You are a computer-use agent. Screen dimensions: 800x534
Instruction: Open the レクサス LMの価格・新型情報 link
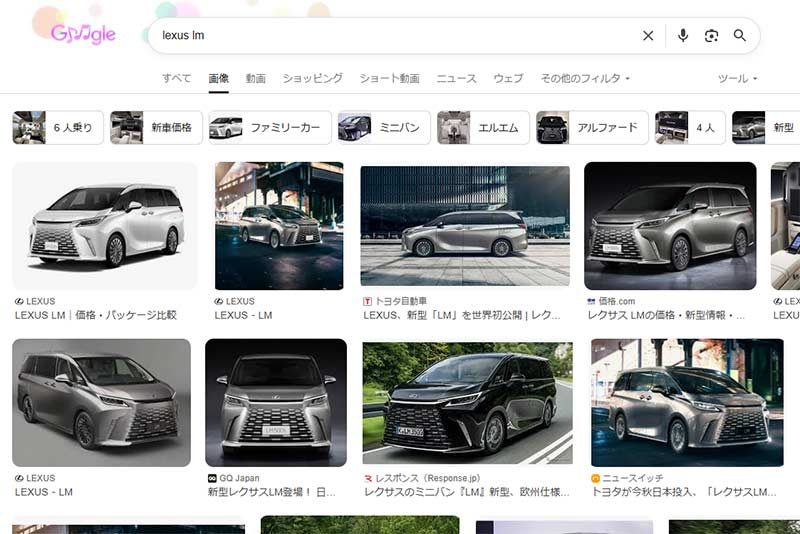tap(666, 315)
